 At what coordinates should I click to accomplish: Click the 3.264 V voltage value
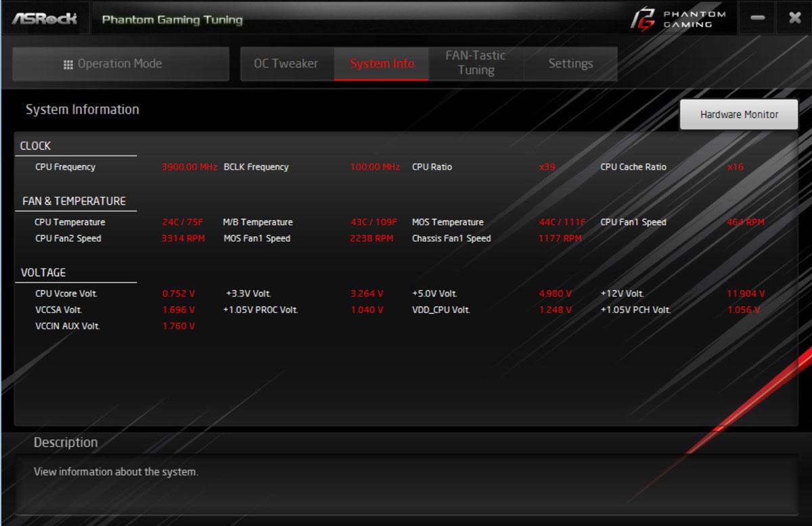[367, 294]
